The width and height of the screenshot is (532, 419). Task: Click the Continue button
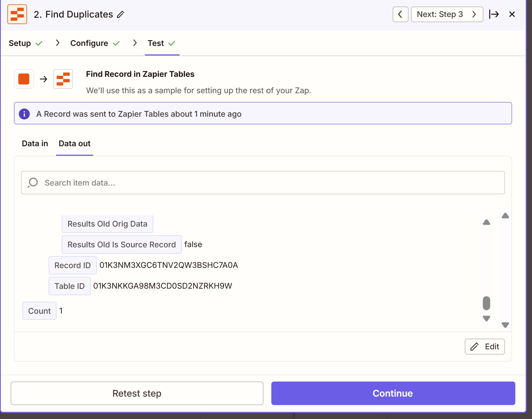tap(393, 393)
